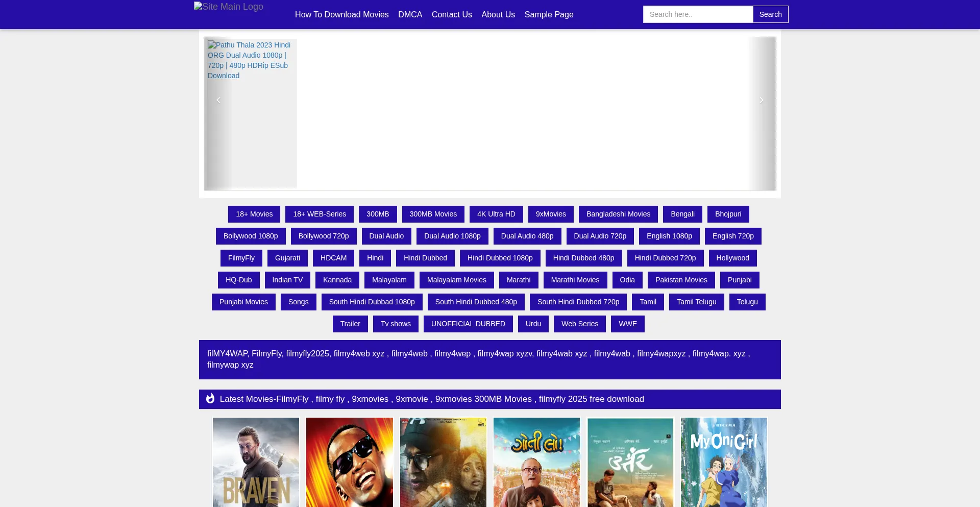This screenshot has height=507, width=980.
Task: Open the My Oni Girl poster
Action: click(x=724, y=462)
